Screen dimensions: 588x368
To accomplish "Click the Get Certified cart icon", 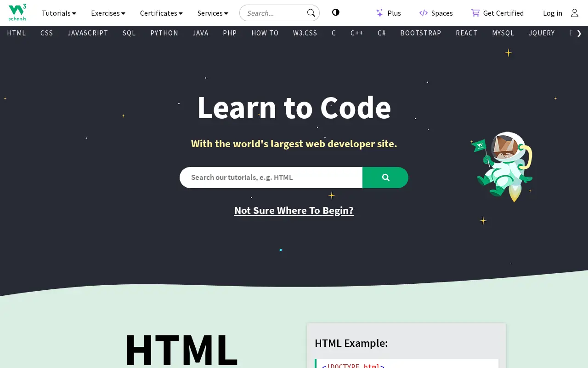I will [475, 13].
